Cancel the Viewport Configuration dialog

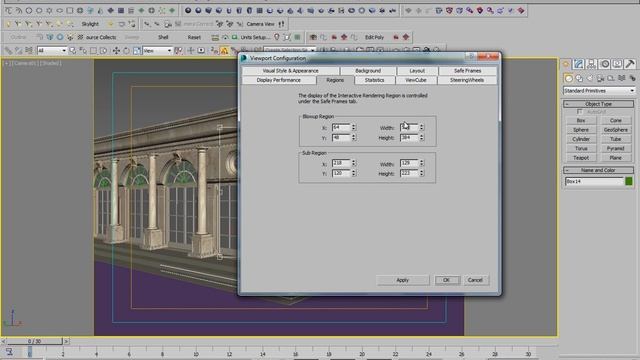pos(475,280)
